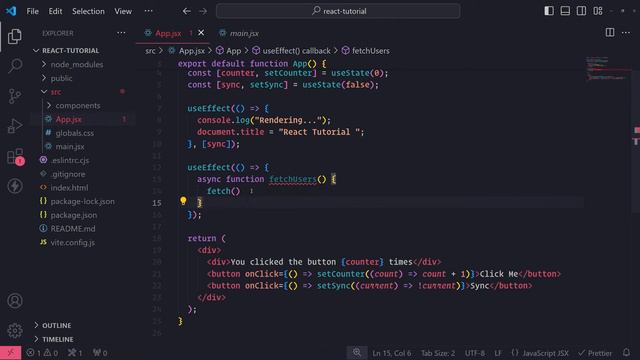This screenshot has height=360, width=640.
Task: Expand the public folder
Action: click(61, 78)
